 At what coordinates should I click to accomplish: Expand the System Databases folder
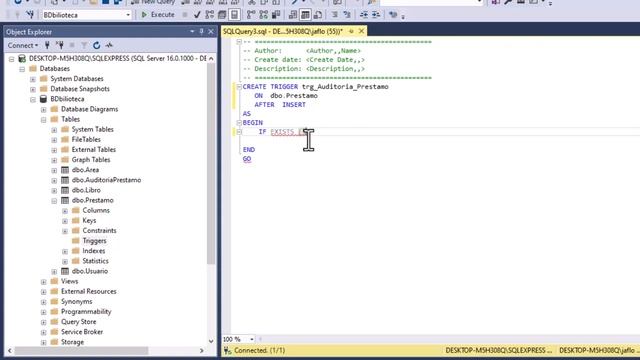pyautogui.click(x=33, y=79)
